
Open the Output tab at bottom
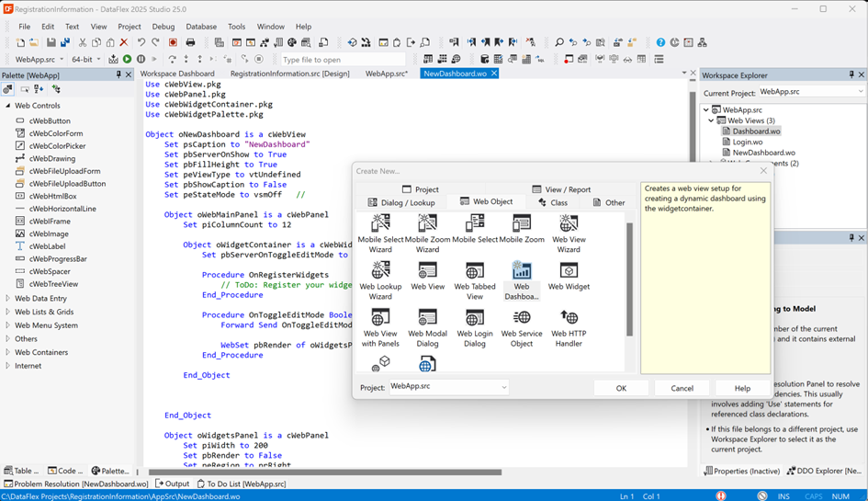point(172,484)
